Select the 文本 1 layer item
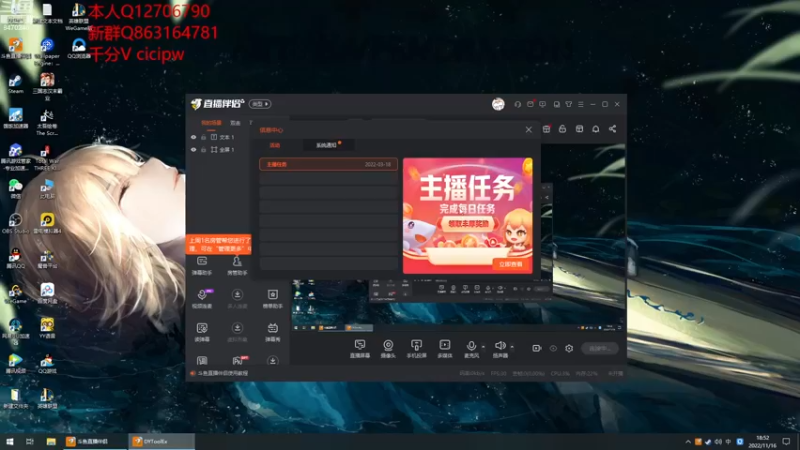 222,137
